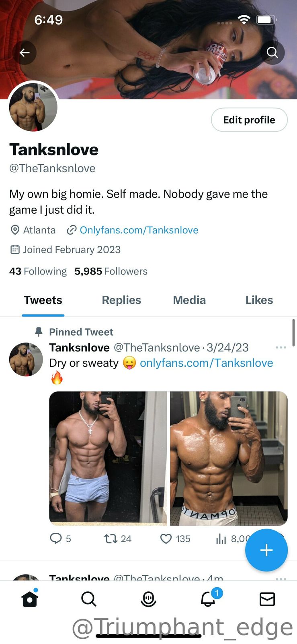View analytics icon on pinned tweet

[x=221, y=539]
